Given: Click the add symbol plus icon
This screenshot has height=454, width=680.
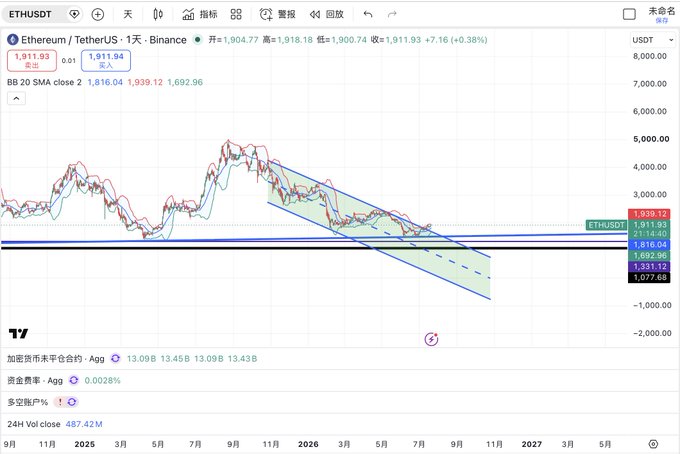Looking at the screenshot, I should [x=98, y=14].
